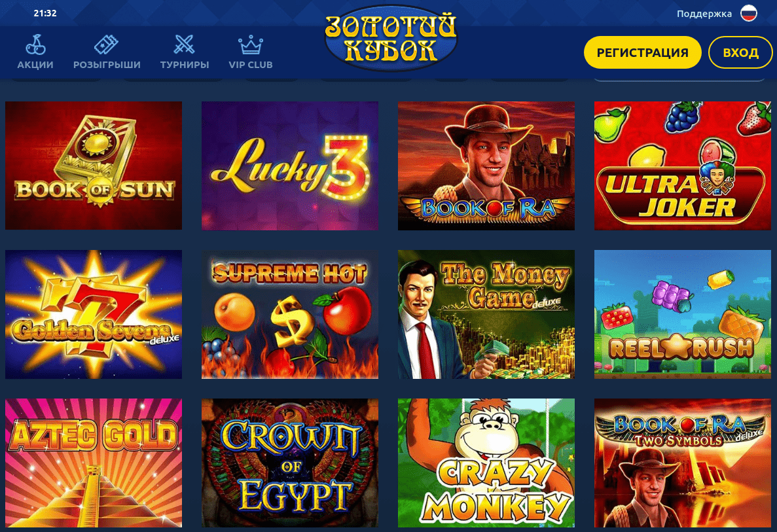Launch the Supreme Hot game
Screen dimensions: 777x532
tap(290, 314)
